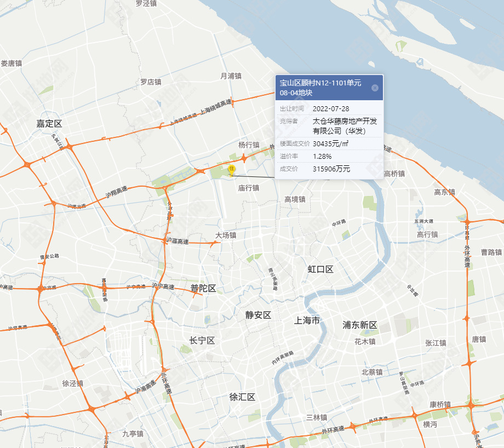
Task: Click the 沪渝高速 expressway label
Action: pos(146,387)
